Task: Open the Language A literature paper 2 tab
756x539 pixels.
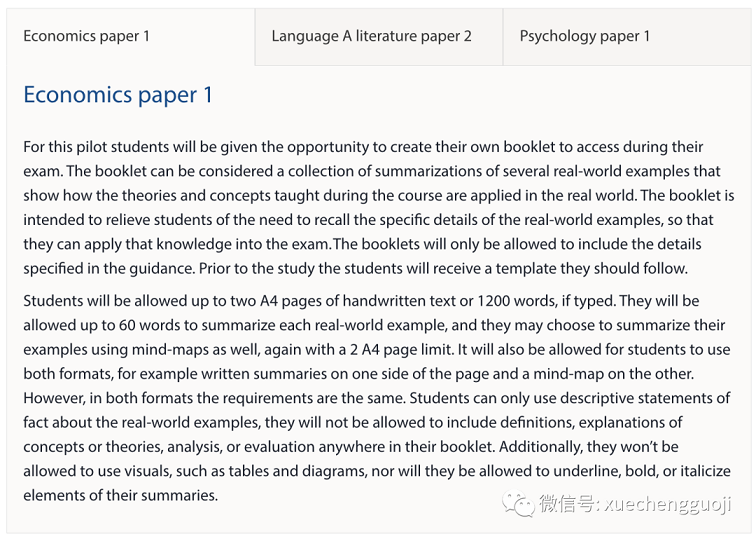Action: coord(371,36)
